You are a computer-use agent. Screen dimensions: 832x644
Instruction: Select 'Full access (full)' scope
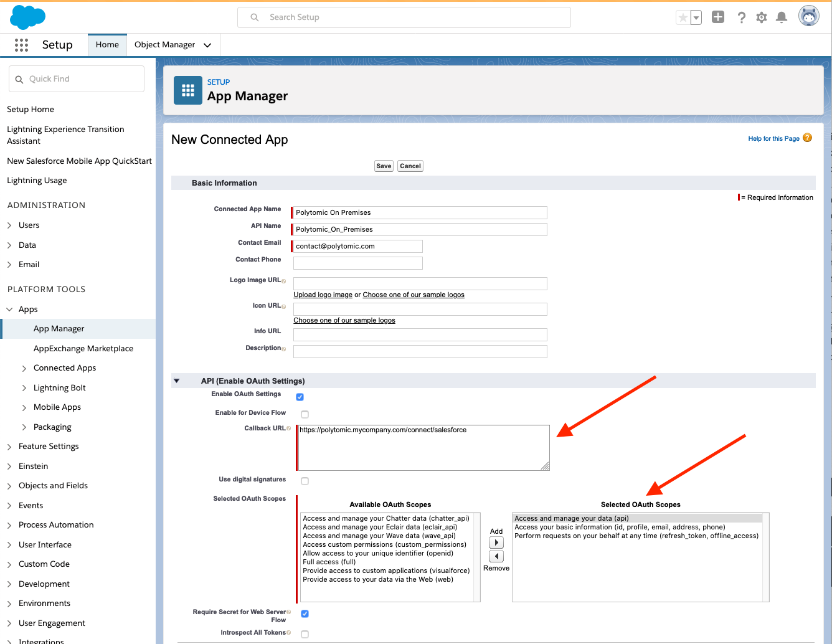(329, 562)
